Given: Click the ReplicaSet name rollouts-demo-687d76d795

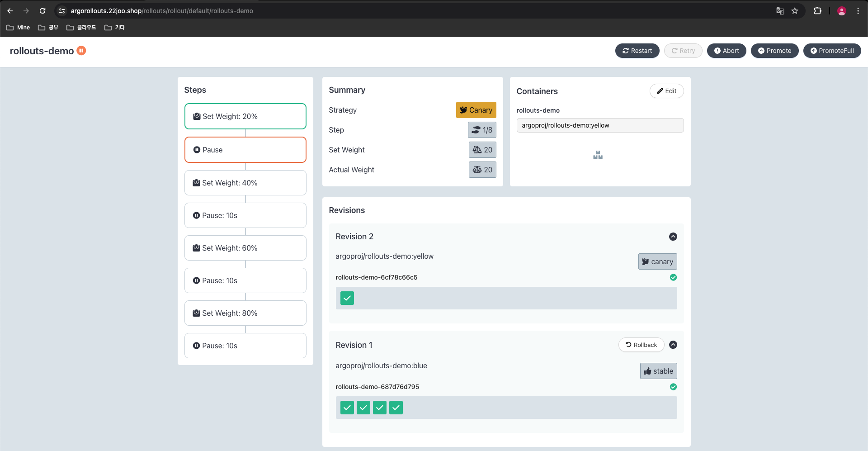Looking at the screenshot, I should pyautogui.click(x=377, y=387).
